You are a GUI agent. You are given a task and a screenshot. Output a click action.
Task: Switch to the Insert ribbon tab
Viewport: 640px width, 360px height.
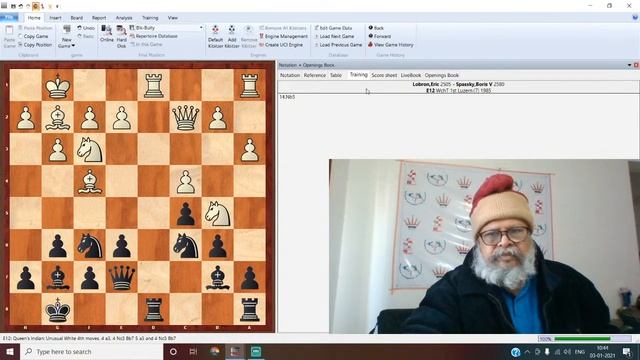coord(55,18)
